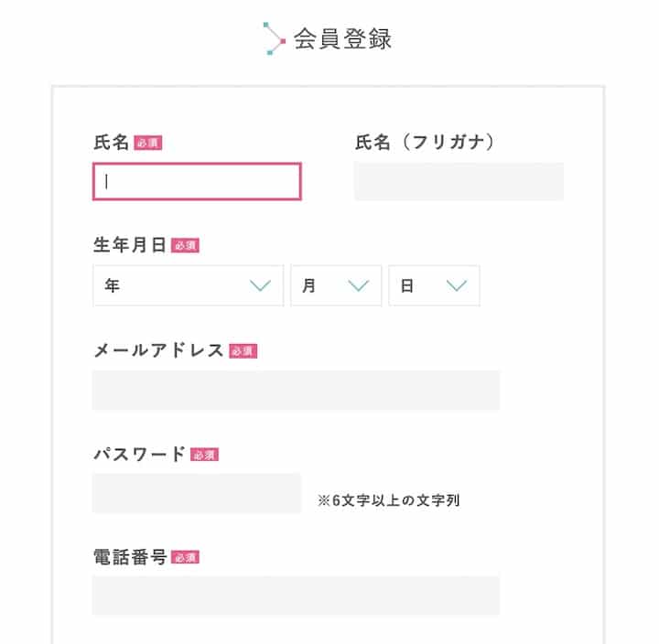The image size is (659, 644).
Task: Click the 必須 badge next to メールアドレス
Action: 243,350
